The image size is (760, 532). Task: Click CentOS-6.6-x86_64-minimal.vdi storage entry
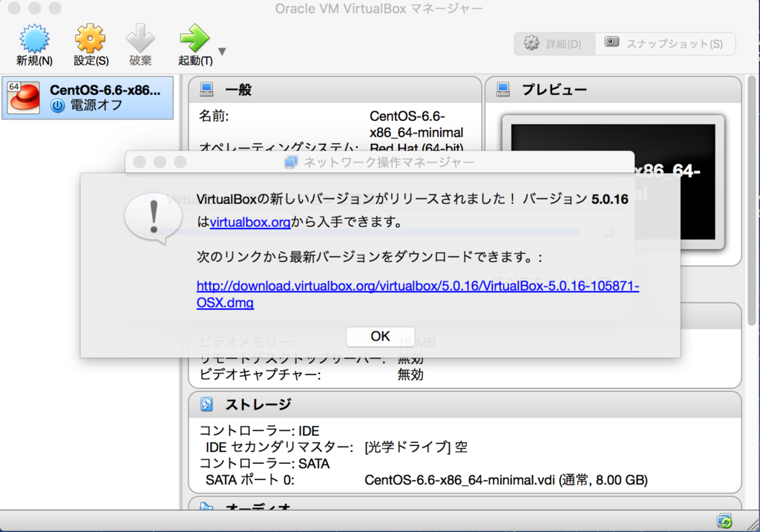[x=506, y=480]
